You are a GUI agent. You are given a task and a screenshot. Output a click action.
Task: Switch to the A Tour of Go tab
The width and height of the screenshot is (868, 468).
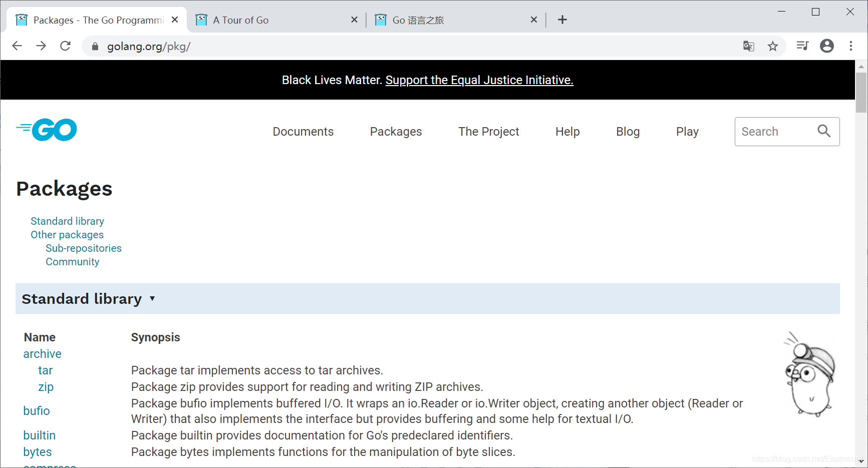(276, 20)
